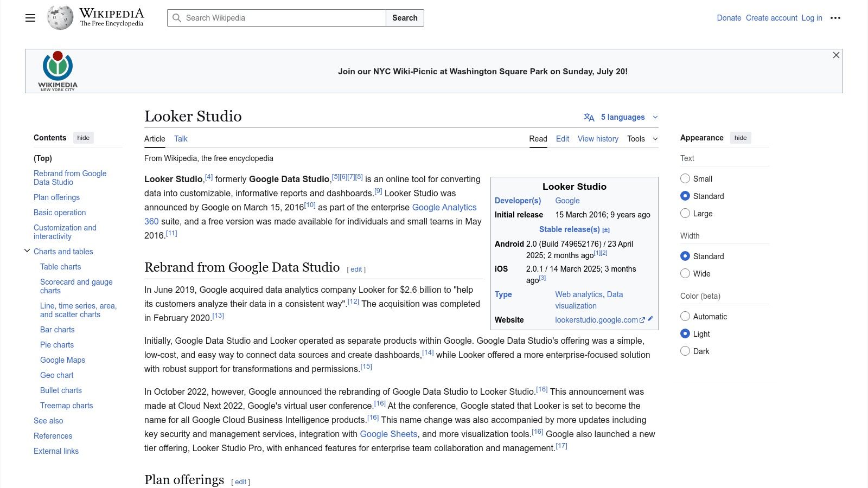This screenshot has width=868, height=488.
Task: Click Google developer link in infobox
Action: click(x=567, y=201)
